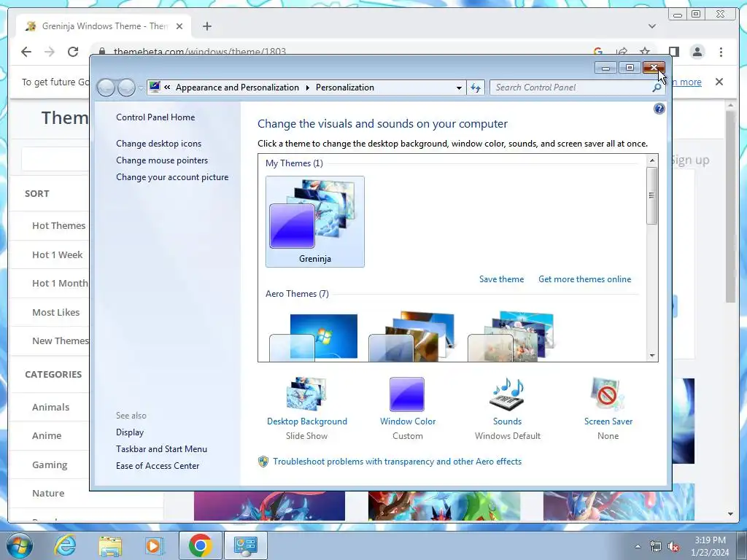Open the Desktop Background slide show icon
747x560 pixels.
pyautogui.click(x=307, y=394)
